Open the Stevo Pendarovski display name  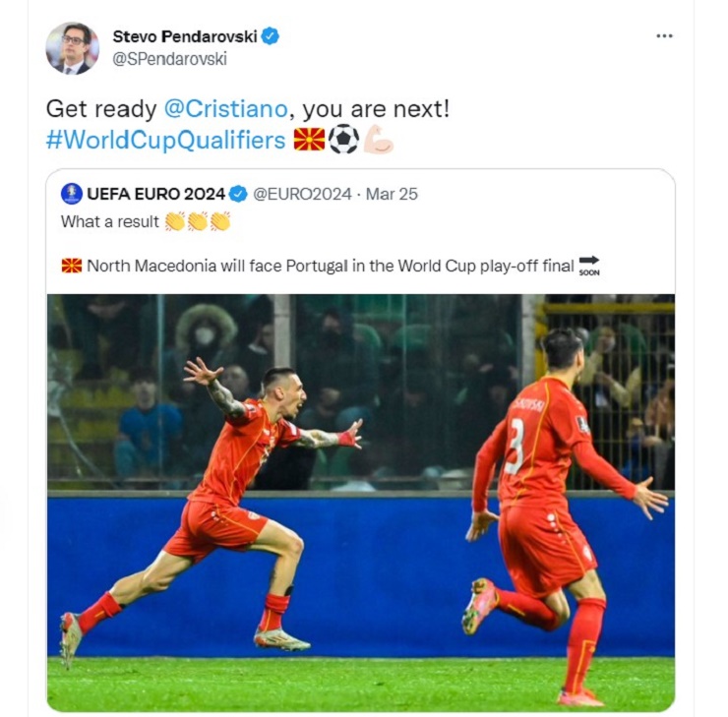click(185, 36)
